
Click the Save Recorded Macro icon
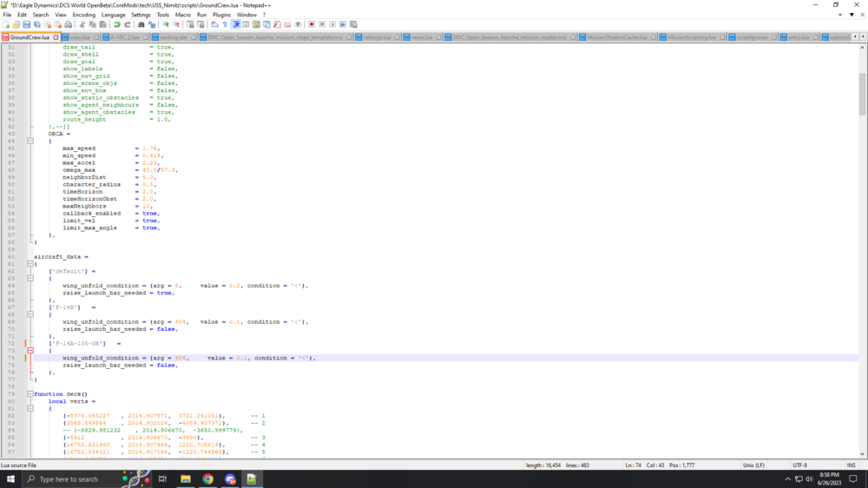(x=354, y=24)
